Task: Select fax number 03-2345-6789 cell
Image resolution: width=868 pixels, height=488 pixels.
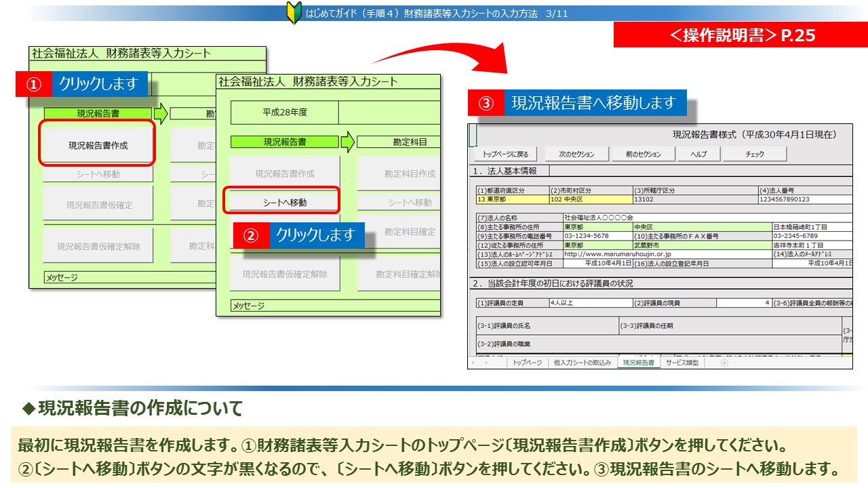Action: [812, 236]
